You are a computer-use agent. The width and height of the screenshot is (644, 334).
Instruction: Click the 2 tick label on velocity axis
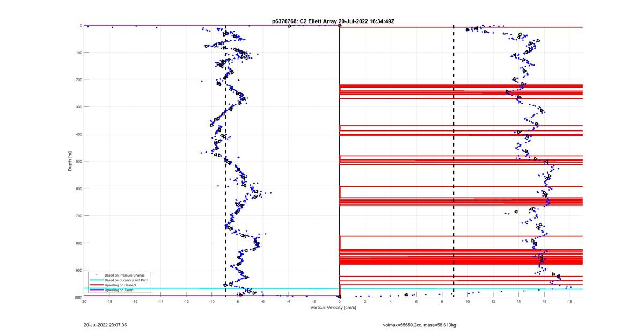pos(365,302)
